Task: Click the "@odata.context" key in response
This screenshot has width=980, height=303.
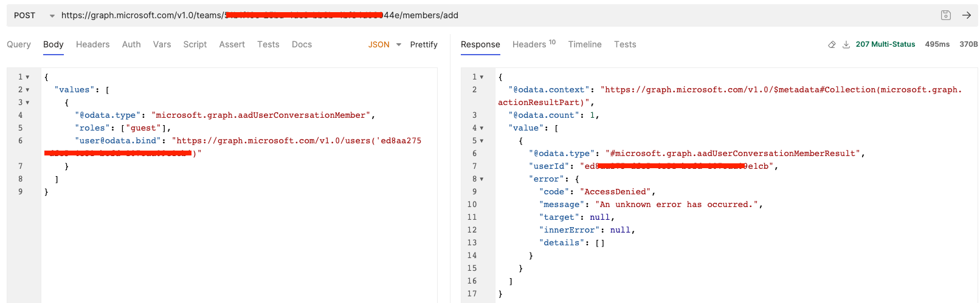Action: coord(549,90)
